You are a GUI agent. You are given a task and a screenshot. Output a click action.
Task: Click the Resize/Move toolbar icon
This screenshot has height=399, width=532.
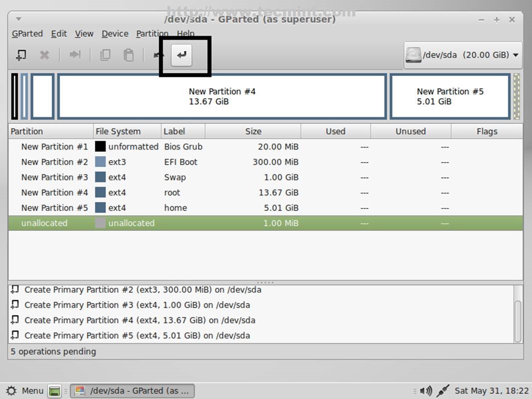click(x=75, y=55)
